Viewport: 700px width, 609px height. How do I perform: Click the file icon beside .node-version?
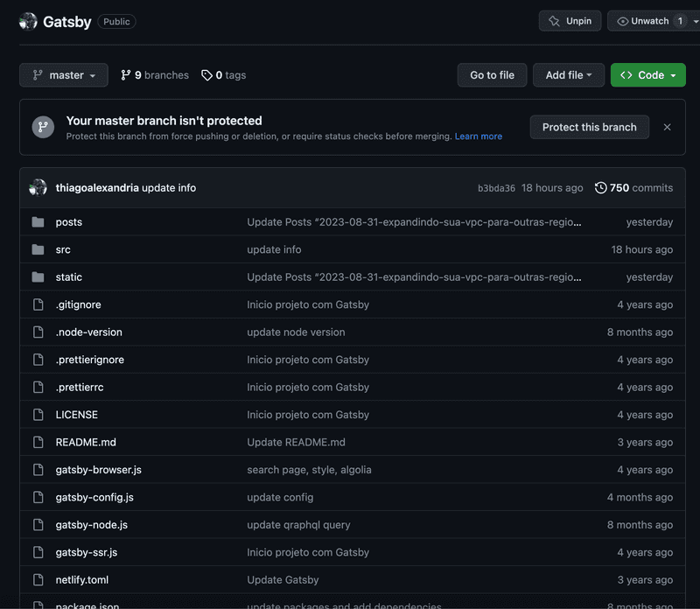click(38, 332)
